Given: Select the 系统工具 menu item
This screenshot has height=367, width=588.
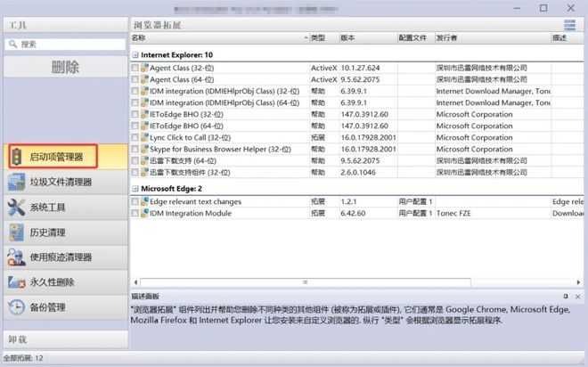Looking at the screenshot, I should click(x=66, y=208).
